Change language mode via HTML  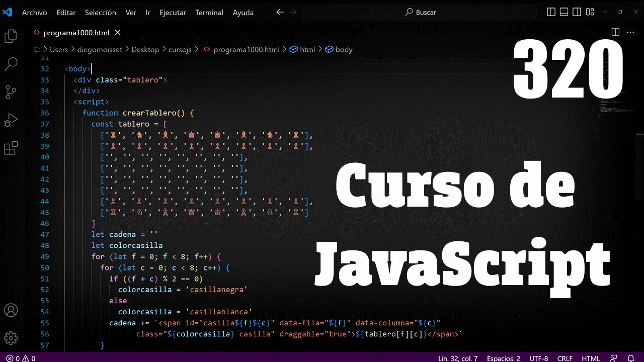(591, 358)
